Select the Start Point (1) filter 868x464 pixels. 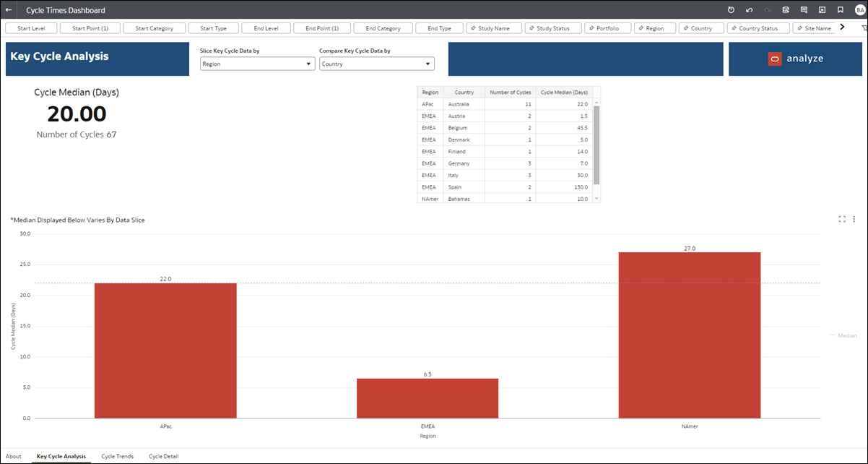[x=90, y=27]
